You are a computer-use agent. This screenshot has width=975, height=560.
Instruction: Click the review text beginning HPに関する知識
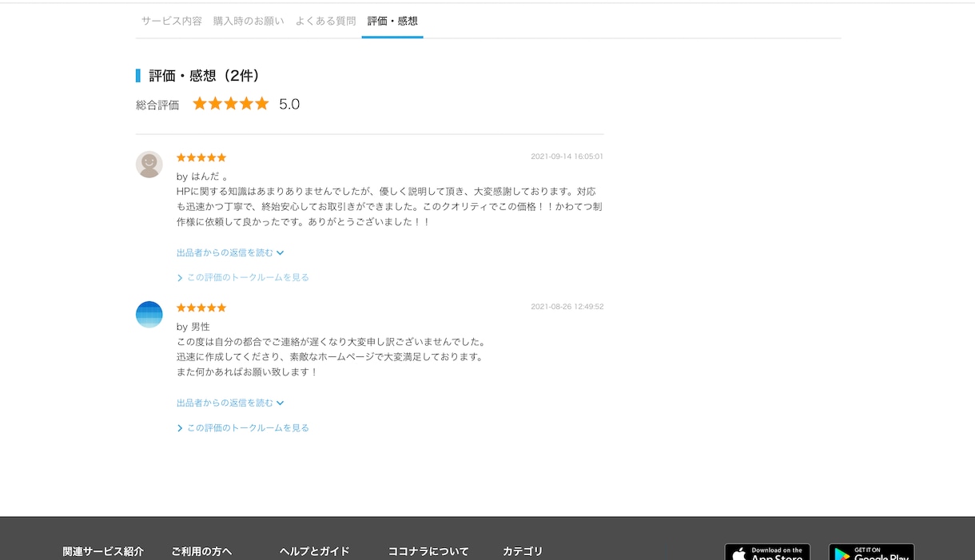pyautogui.click(x=389, y=207)
